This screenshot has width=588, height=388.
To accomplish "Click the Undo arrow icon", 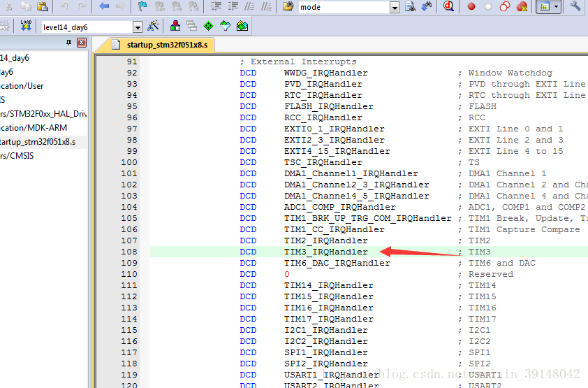I will click(65, 6).
